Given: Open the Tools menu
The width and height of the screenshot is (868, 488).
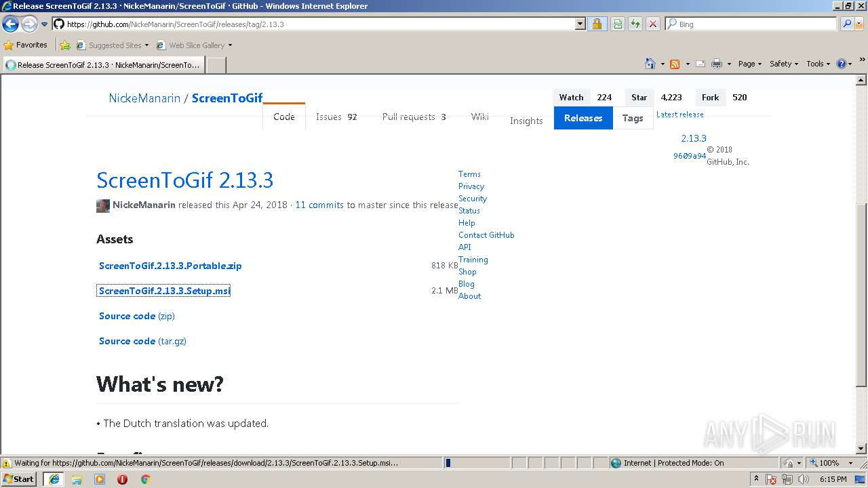Looking at the screenshot, I should pyautogui.click(x=818, y=64).
